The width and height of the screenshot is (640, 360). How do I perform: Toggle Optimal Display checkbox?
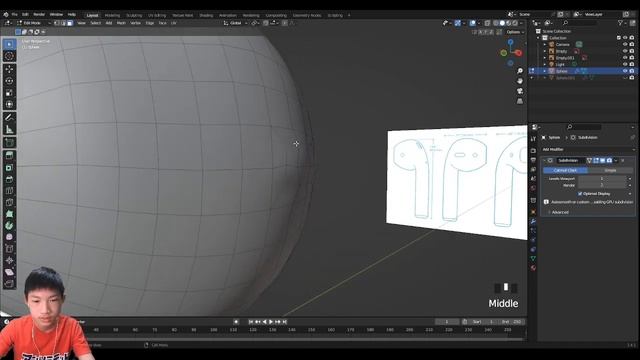(580, 193)
